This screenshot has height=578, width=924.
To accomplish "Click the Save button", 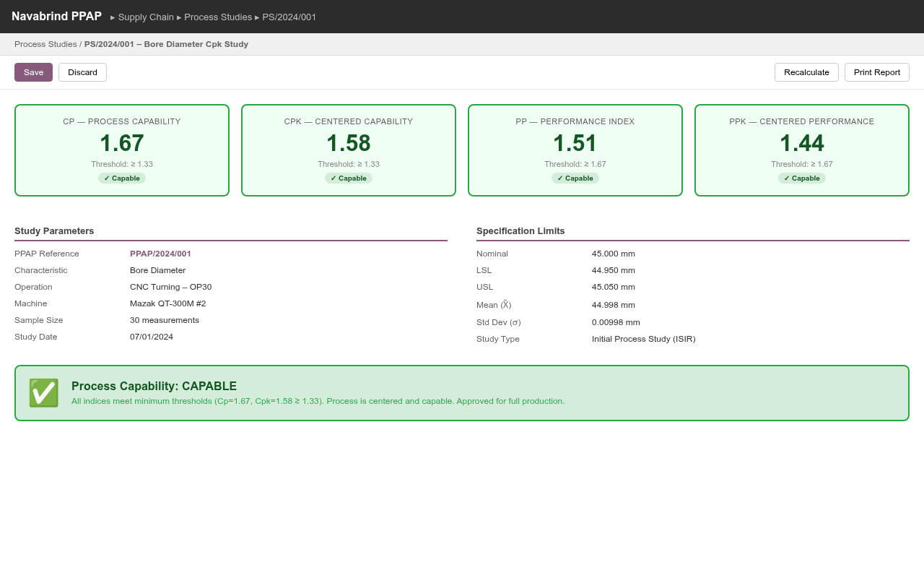I will tap(33, 72).
